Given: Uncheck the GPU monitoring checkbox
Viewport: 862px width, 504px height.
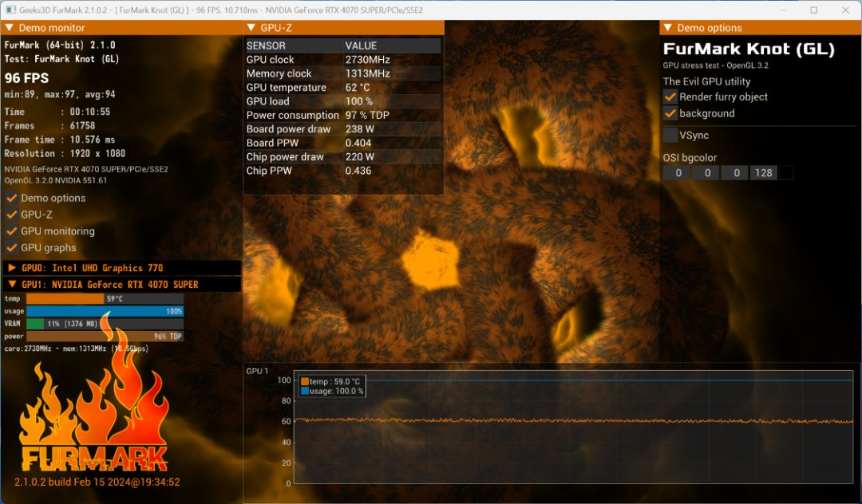Looking at the screenshot, I should tap(11, 231).
